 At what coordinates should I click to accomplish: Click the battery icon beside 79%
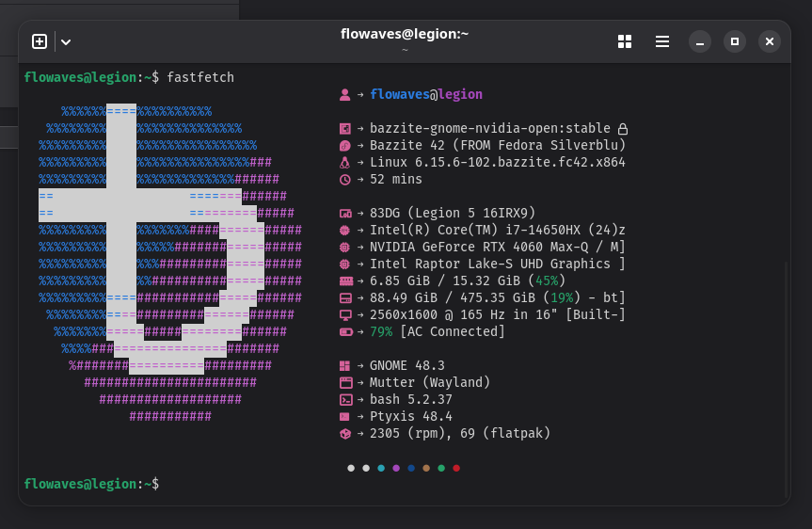[x=346, y=331]
